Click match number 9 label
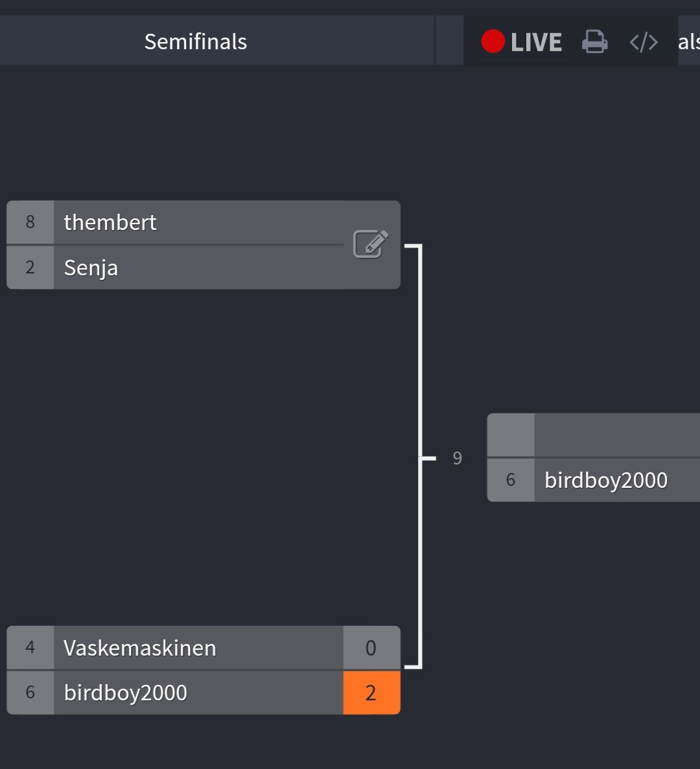Viewport: 700px width, 769px height. coord(457,458)
